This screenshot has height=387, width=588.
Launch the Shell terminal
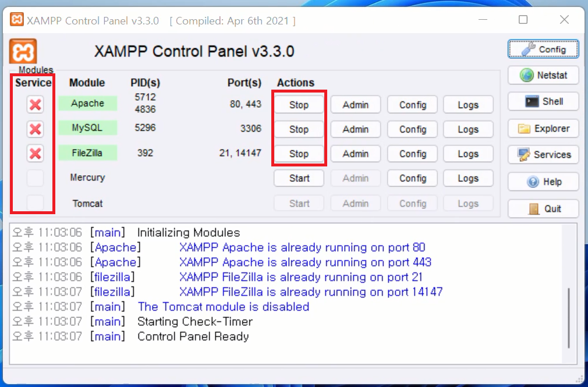[x=543, y=102]
